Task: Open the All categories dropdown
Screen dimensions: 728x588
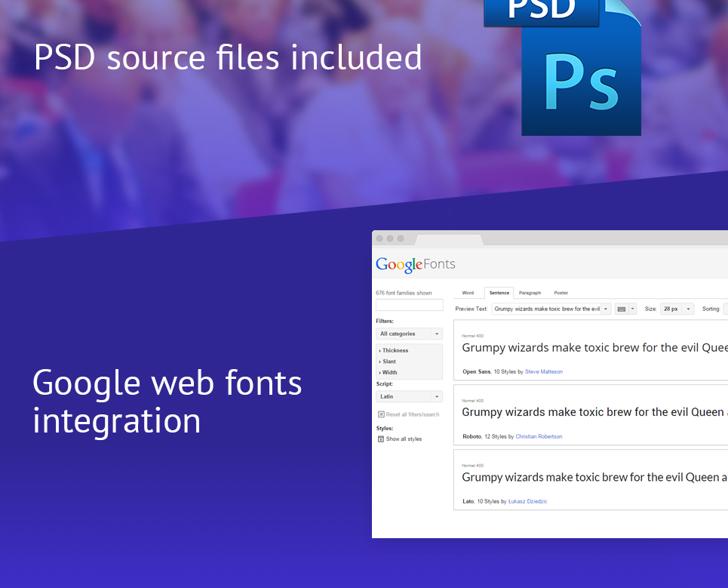Action: (x=409, y=334)
